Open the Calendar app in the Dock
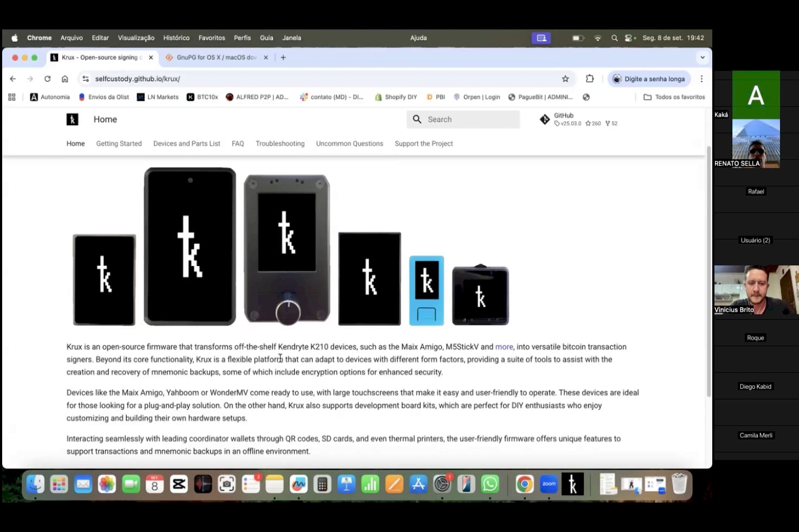This screenshot has width=799, height=532. coord(154,484)
